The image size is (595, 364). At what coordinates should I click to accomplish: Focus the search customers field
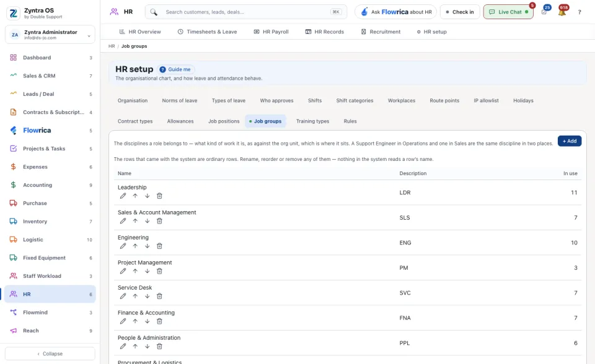[246, 12]
